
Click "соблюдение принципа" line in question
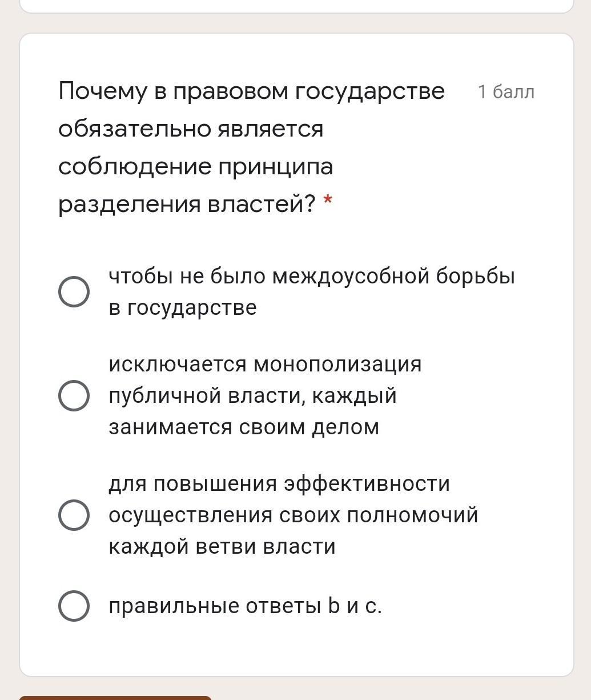point(195,167)
